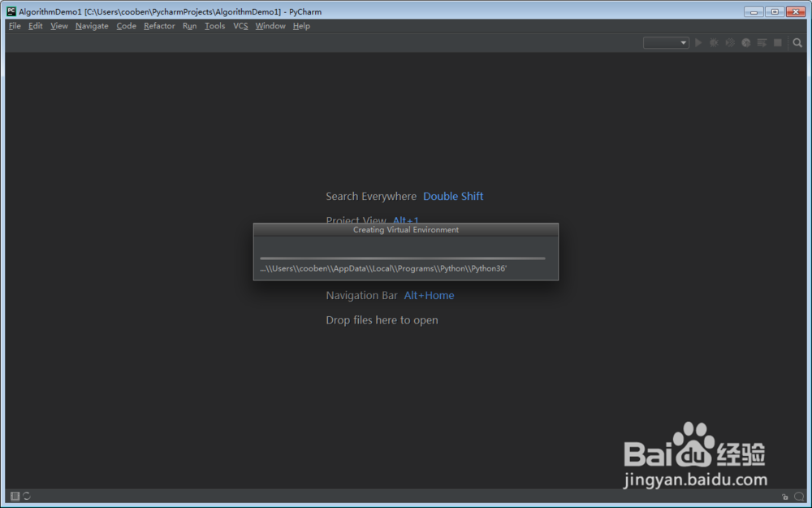Click the Navigation Bar label

click(361, 296)
